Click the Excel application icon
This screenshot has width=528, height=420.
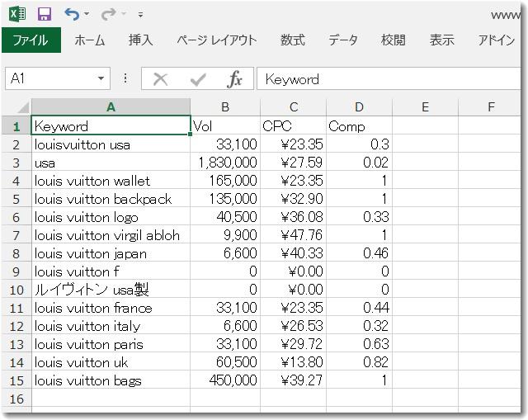click(x=16, y=14)
